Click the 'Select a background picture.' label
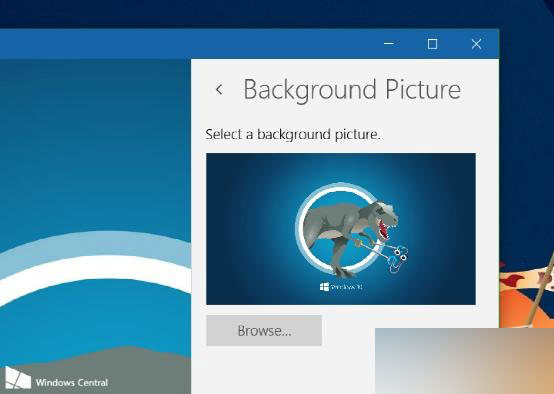Viewport: 554px width, 394px height. coord(293,135)
